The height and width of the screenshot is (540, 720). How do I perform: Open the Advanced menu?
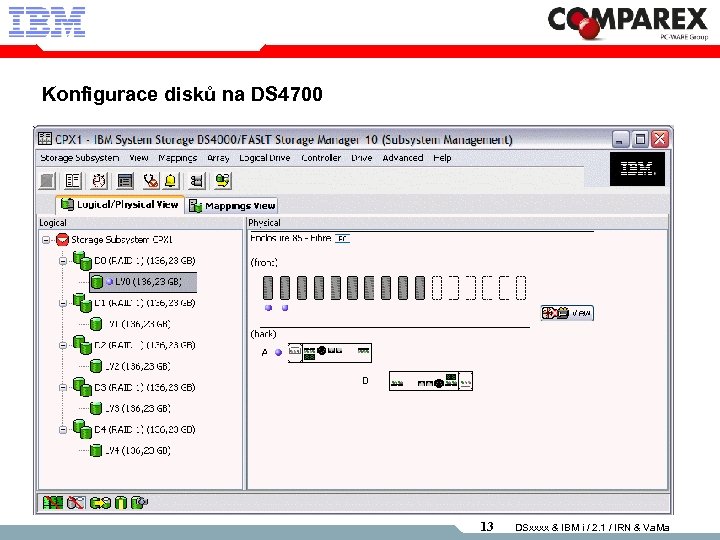403,158
